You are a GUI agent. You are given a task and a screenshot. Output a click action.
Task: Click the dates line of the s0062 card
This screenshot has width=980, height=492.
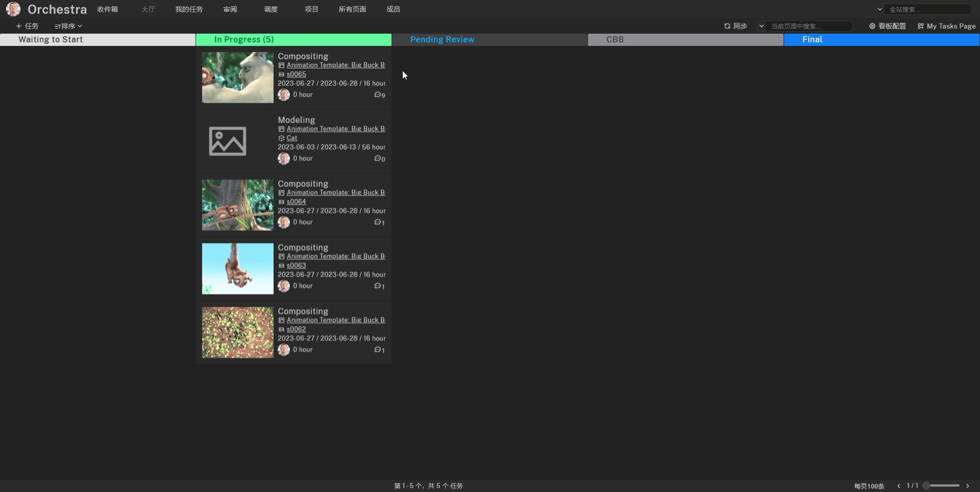click(332, 338)
